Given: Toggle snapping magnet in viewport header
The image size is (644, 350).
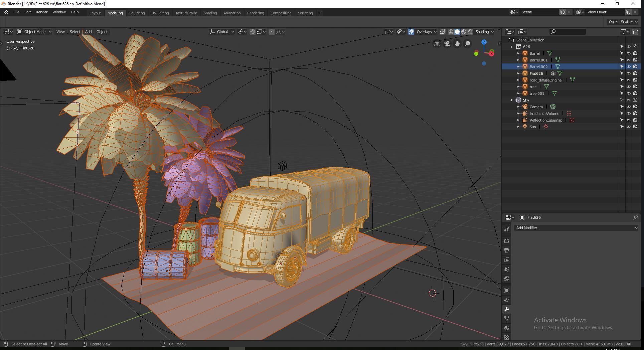Looking at the screenshot, I should click(x=253, y=32).
